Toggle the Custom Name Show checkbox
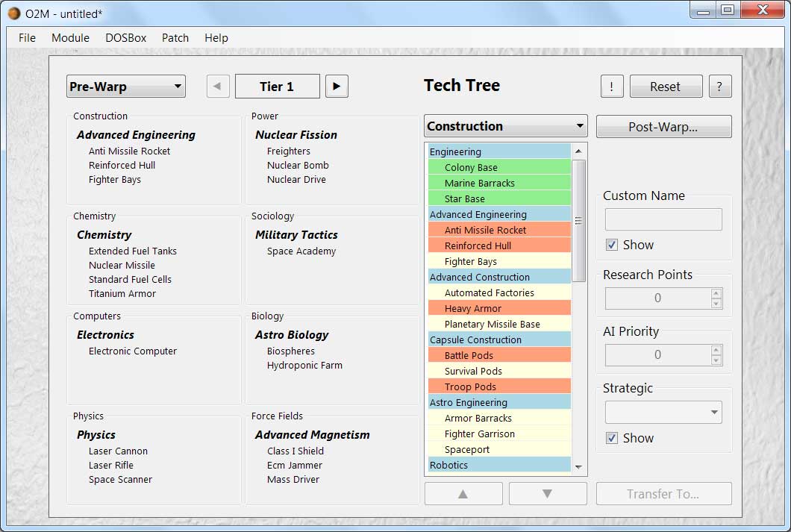This screenshot has width=791, height=532. coord(612,245)
